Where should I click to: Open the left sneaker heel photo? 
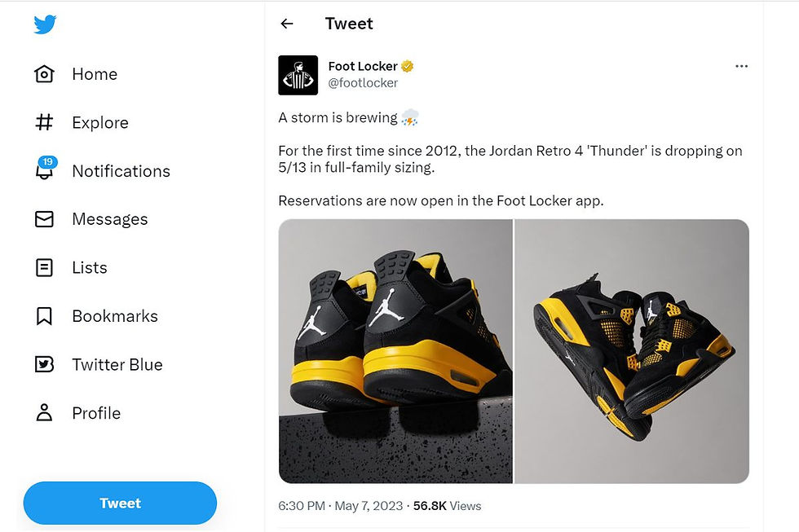[x=395, y=351]
